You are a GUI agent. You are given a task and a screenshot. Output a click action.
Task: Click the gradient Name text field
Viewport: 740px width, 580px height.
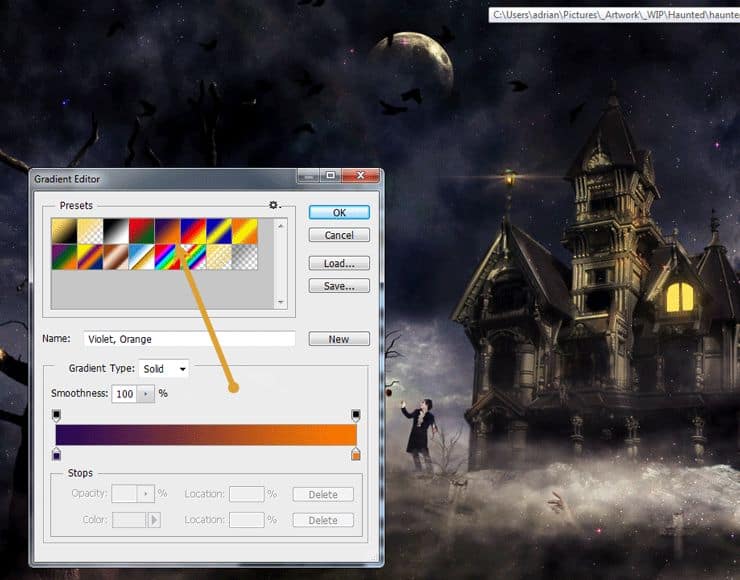[x=190, y=339]
